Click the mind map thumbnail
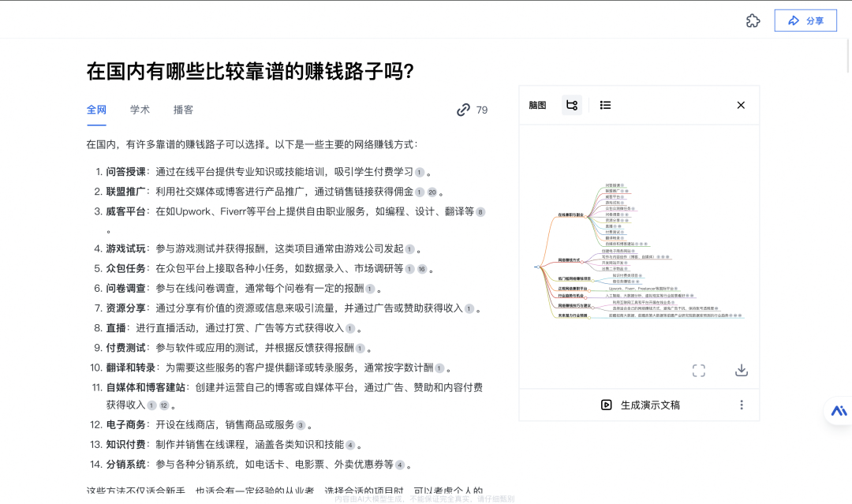Screen dimensions: 852x504 click(639, 251)
